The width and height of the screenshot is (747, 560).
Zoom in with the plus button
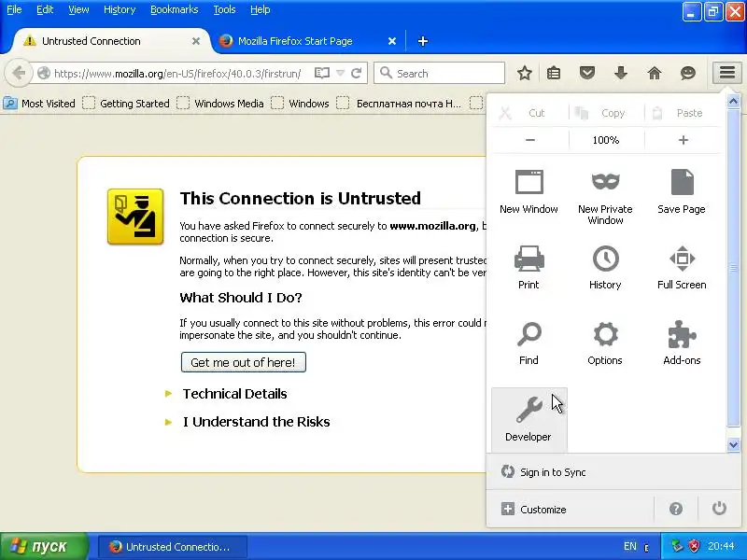coord(683,140)
